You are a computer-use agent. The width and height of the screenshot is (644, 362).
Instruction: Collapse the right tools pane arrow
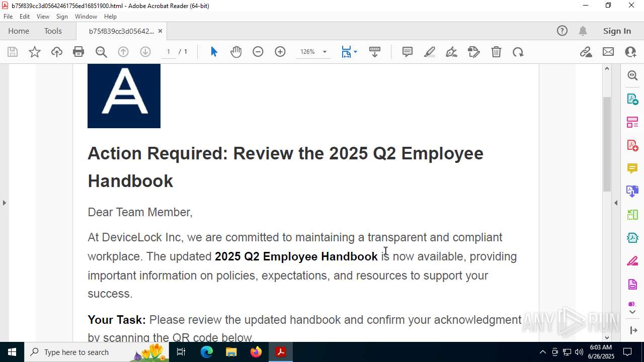pos(616,203)
